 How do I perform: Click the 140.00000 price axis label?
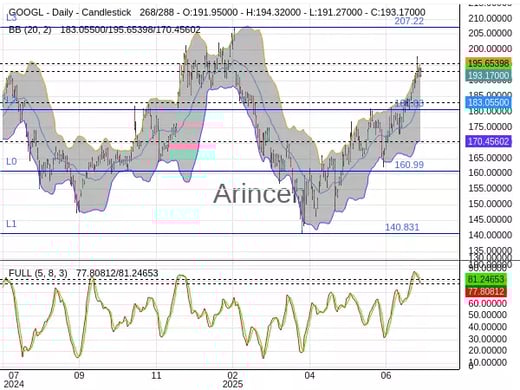(x=490, y=235)
